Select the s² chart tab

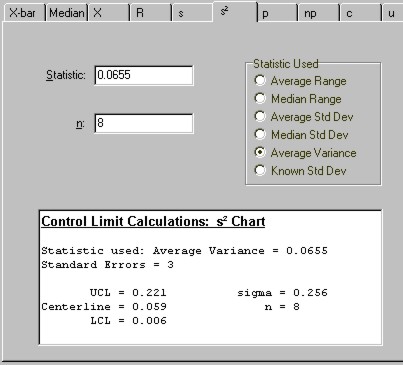235,12
